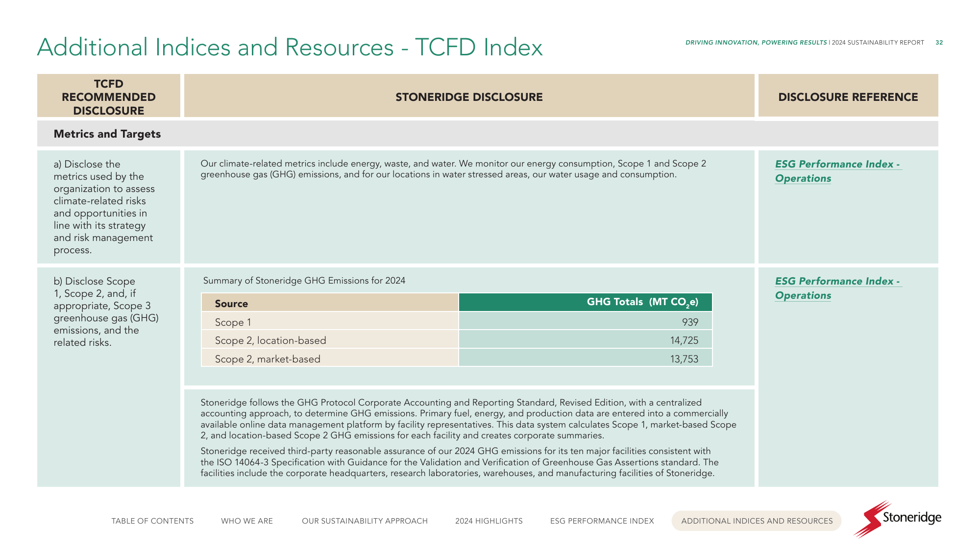The image size is (980, 551).
Task: Click the value 13,753
Action: [684, 359]
